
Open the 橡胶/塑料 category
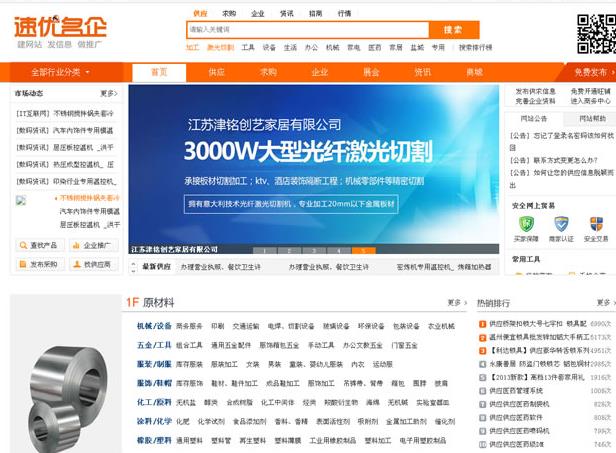154,440
